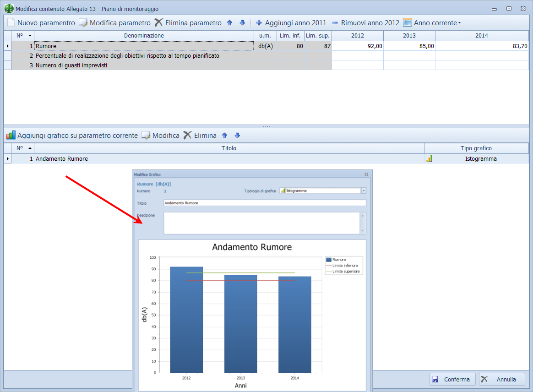Viewport: 533px width, 392px height.
Task: Click the Elimina grafico X icon
Action: coord(187,136)
